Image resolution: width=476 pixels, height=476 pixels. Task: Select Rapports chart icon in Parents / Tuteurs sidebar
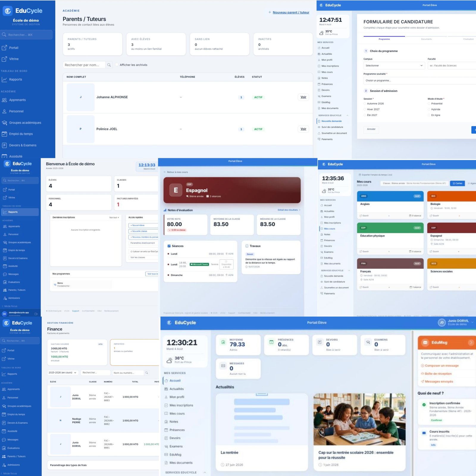pyautogui.click(x=4, y=79)
